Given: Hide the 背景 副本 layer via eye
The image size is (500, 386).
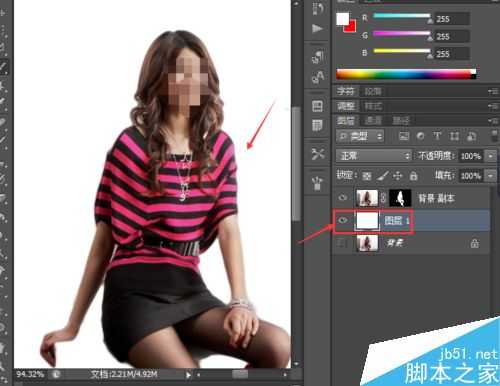Looking at the screenshot, I should click(x=343, y=198).
